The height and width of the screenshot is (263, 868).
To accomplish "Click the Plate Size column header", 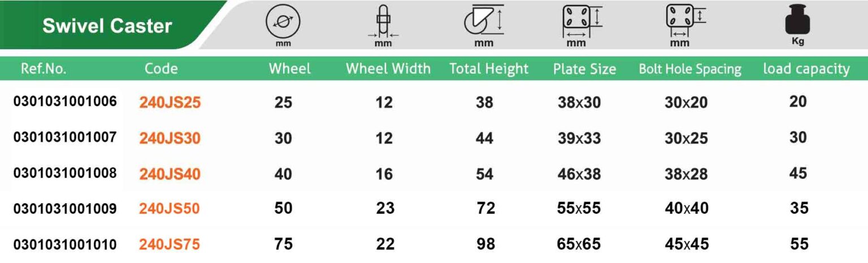I will [584, 69].
